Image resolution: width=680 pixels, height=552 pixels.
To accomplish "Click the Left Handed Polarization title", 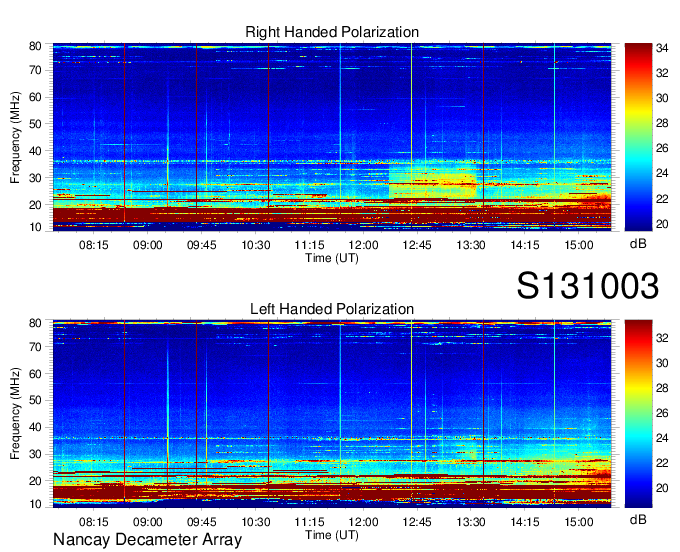I will [332, 309].
